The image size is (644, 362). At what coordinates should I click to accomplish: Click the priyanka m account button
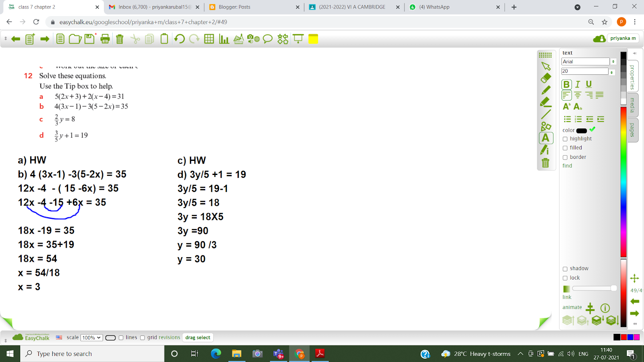623,39
